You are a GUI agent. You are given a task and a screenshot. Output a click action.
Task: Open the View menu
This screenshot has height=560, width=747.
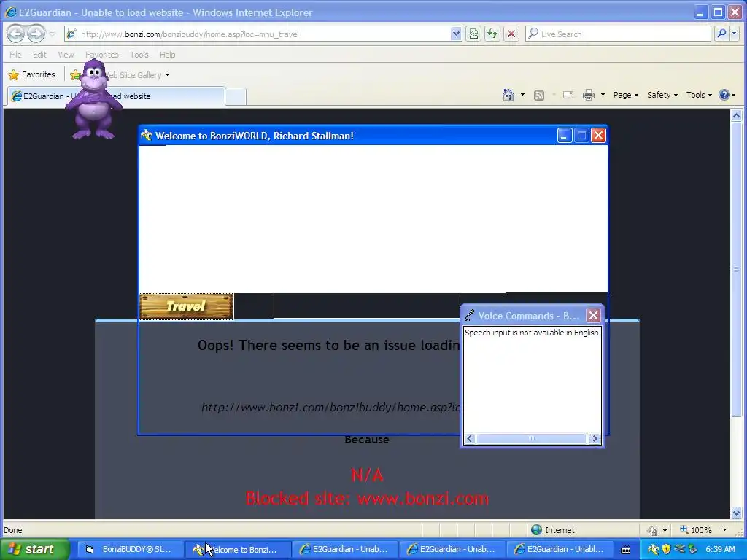(66, 55)
